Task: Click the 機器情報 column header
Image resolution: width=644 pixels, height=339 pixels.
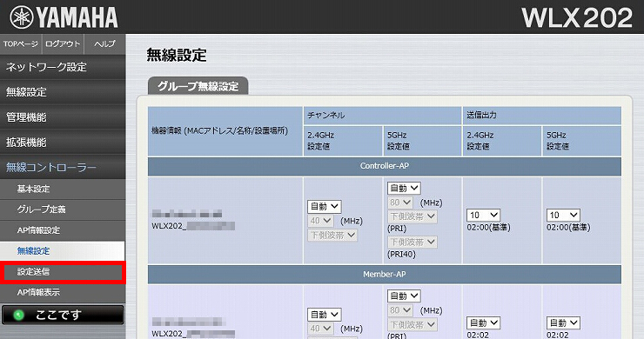Action: click(225, 131)
